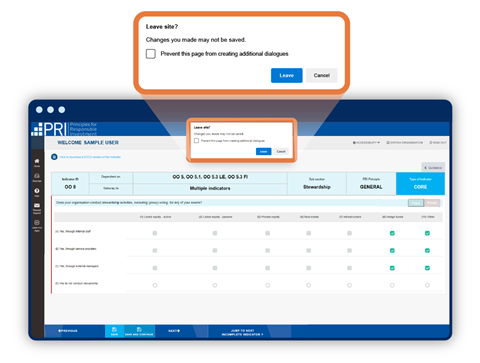Click the 'Yes, through service providers' row label
Image resolution: width=480 pixels, height=363 pixels.
coord(75,249)
